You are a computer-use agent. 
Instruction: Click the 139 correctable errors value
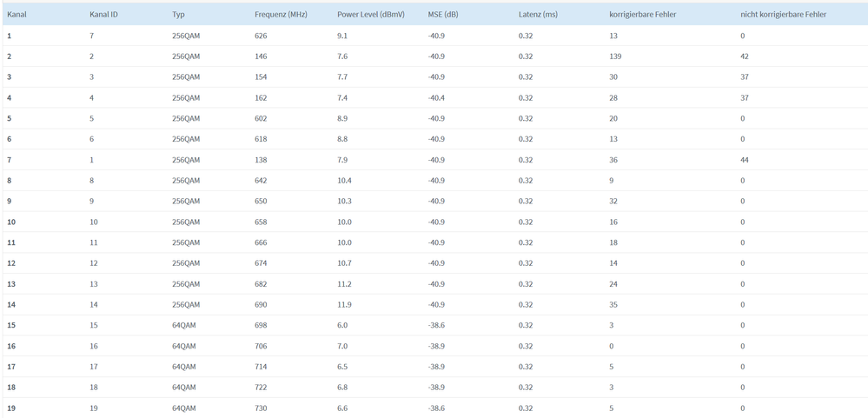pyautogui.click(x=615, y=56)
